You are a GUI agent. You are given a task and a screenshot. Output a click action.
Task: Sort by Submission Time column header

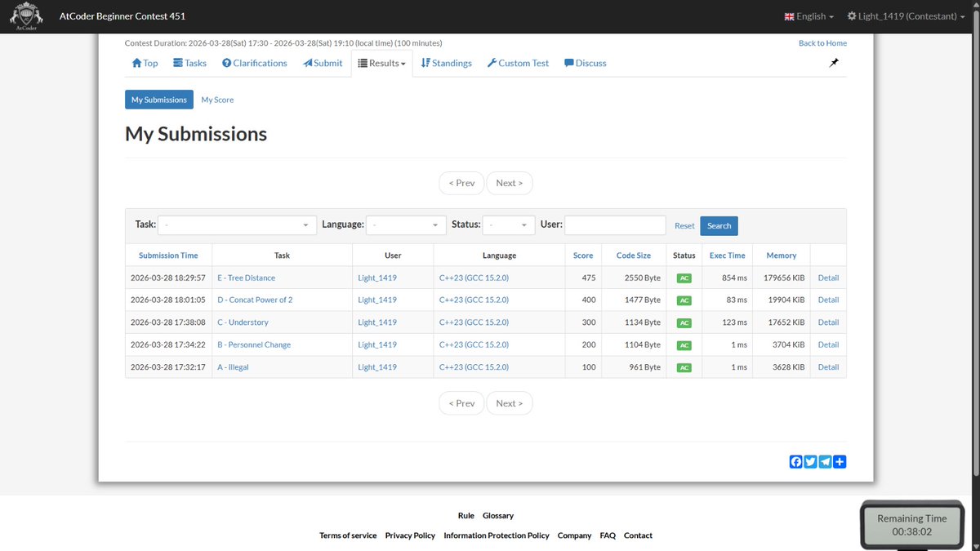pyautogui.click(x=168, y=256)
